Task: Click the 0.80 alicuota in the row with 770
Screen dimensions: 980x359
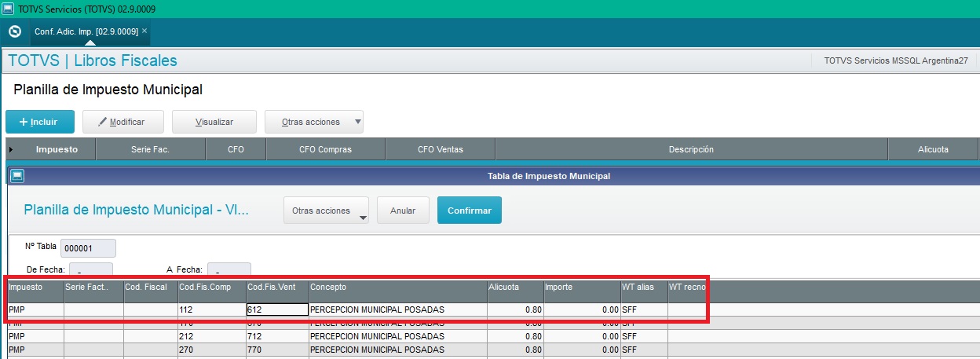Action: point(515,350)
